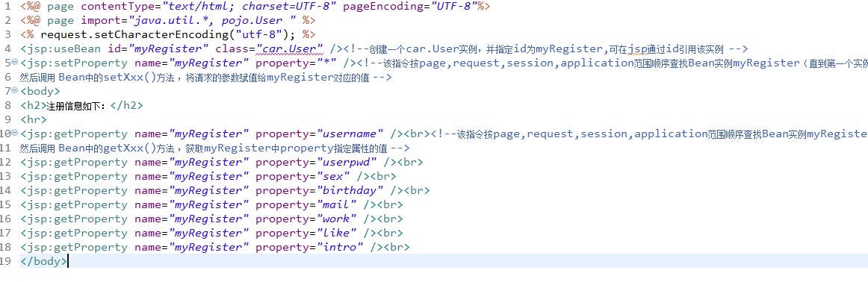The height and width of the screenshot is (282, 868).
Task: Click the <hr> tag on line 9
Action: pyautogui.click(x=33, y=119)
